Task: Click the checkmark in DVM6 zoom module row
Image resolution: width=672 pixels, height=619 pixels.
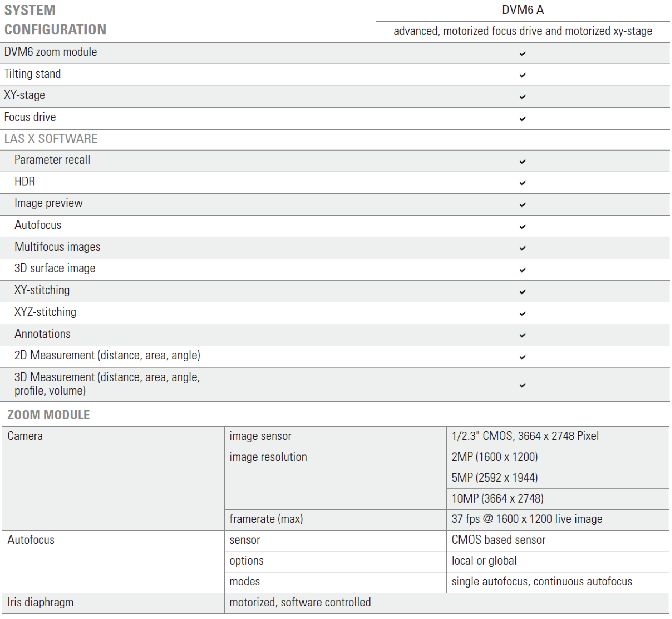Action: tap(522, 54)
